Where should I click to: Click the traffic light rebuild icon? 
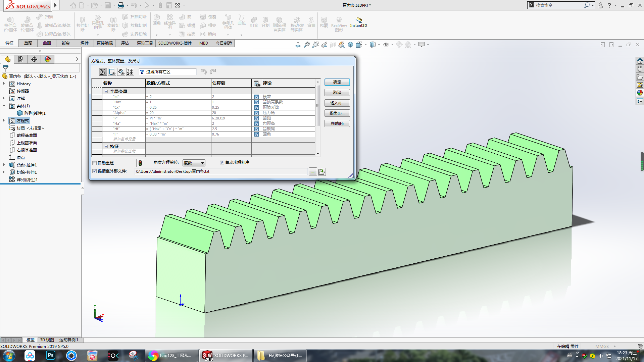[x=140, y=163]
